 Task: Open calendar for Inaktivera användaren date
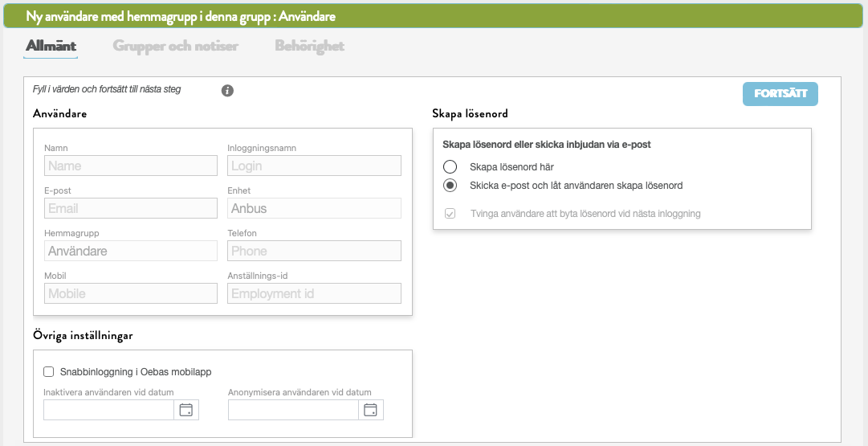[186, 410]
